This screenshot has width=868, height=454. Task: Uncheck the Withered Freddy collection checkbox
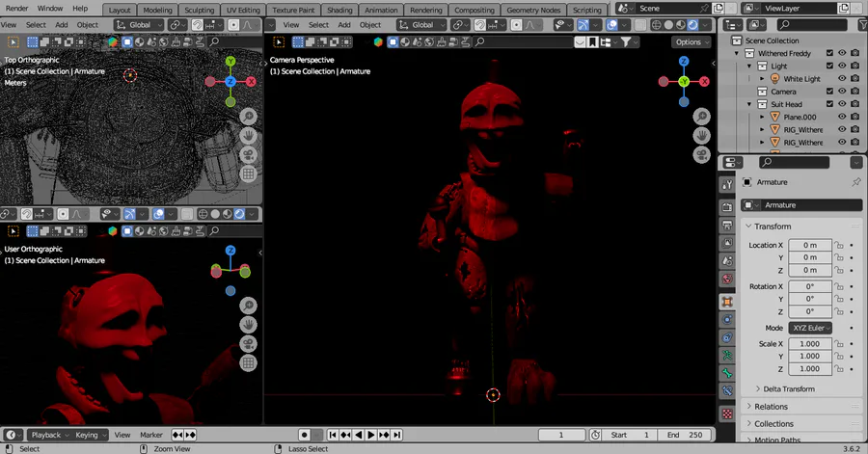[829, 53]
